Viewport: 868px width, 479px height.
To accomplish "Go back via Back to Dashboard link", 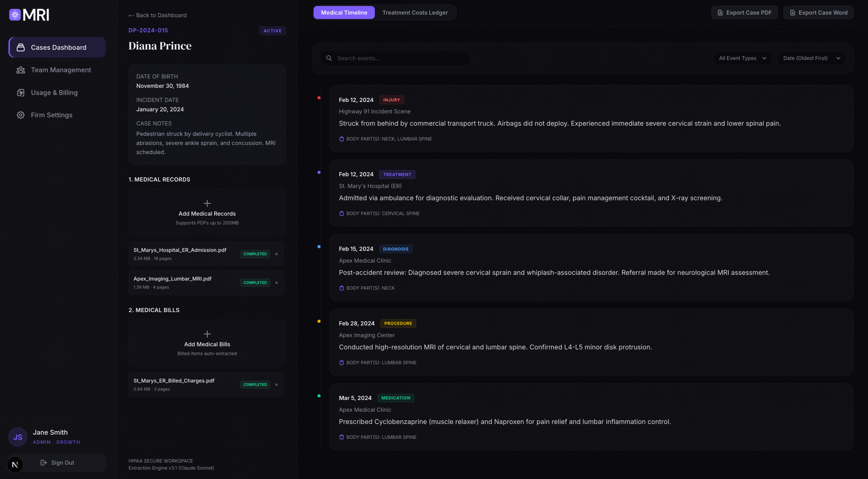I will (157, 15).
